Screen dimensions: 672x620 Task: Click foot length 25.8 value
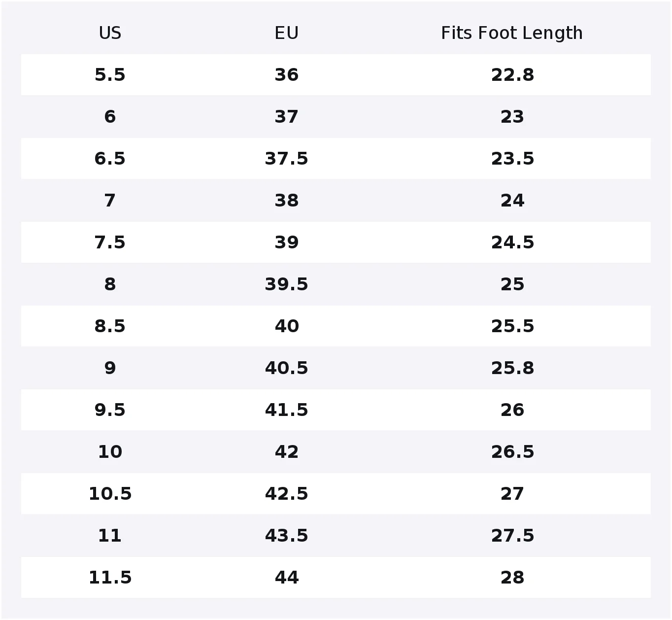click(512, 368)
